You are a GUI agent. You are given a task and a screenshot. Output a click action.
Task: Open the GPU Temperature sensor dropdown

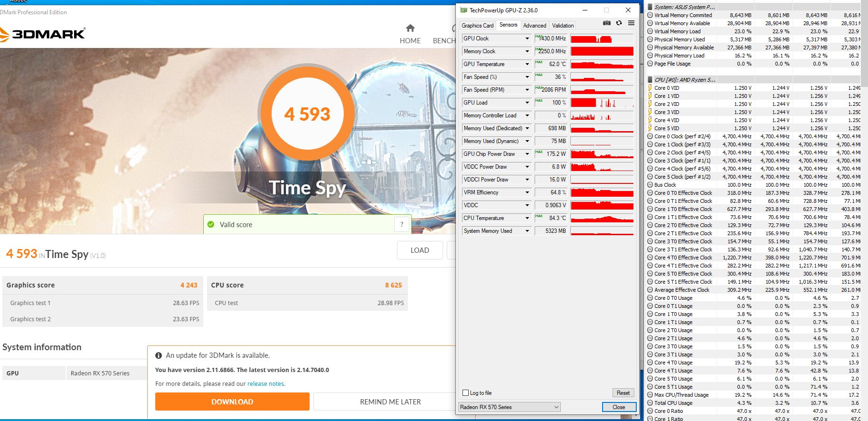click(527, 64)
